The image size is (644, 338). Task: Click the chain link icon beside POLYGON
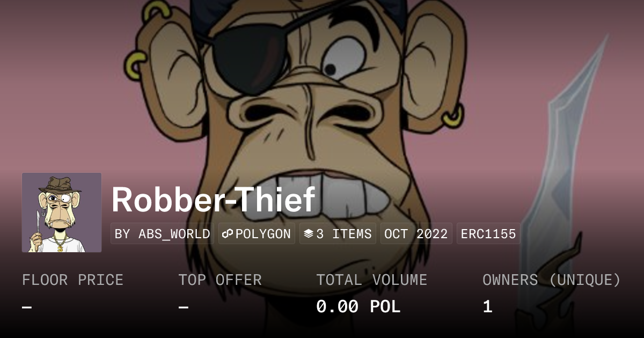pos(228,234)
